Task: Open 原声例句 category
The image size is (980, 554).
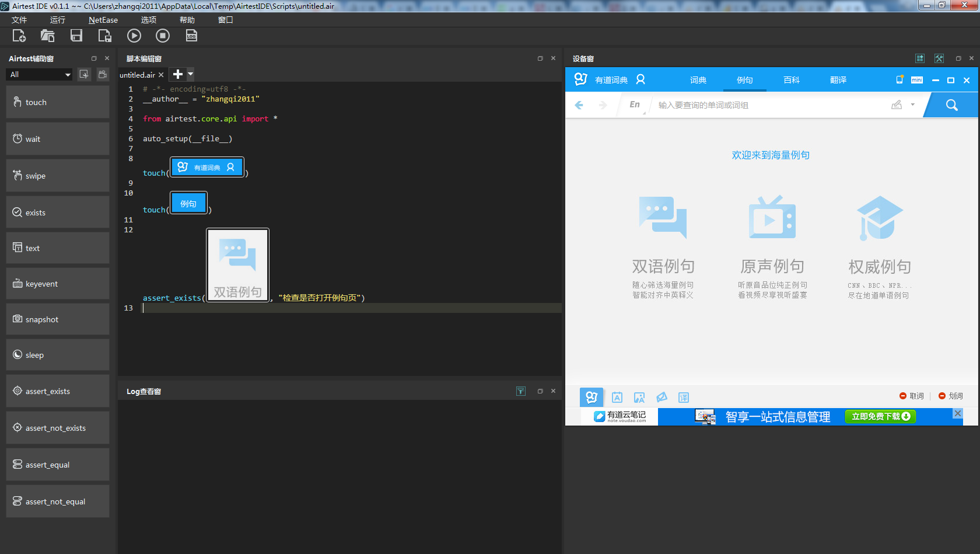Action: tap(773, 248)
